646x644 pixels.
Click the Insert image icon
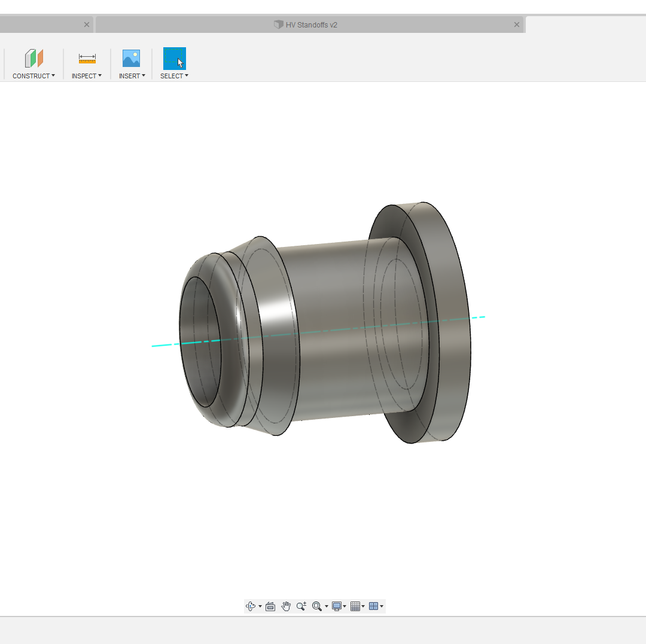click(131, 59)
